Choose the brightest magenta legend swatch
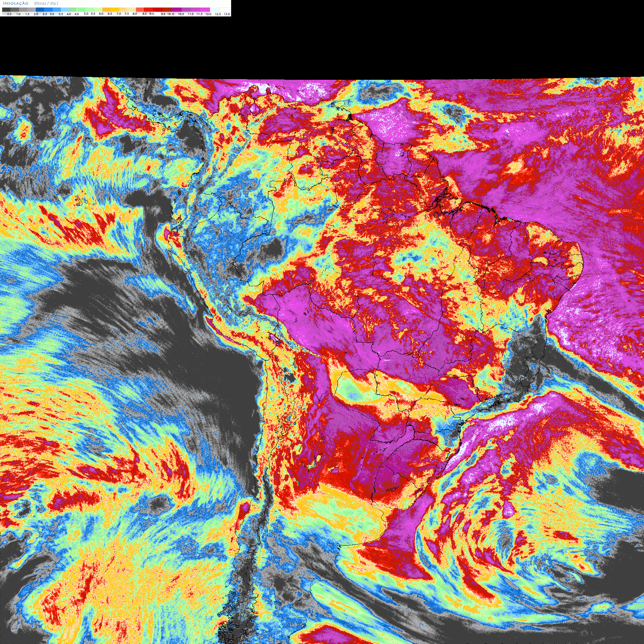The width and height of the screenshot is (644, 644). [x=205, y=10]
